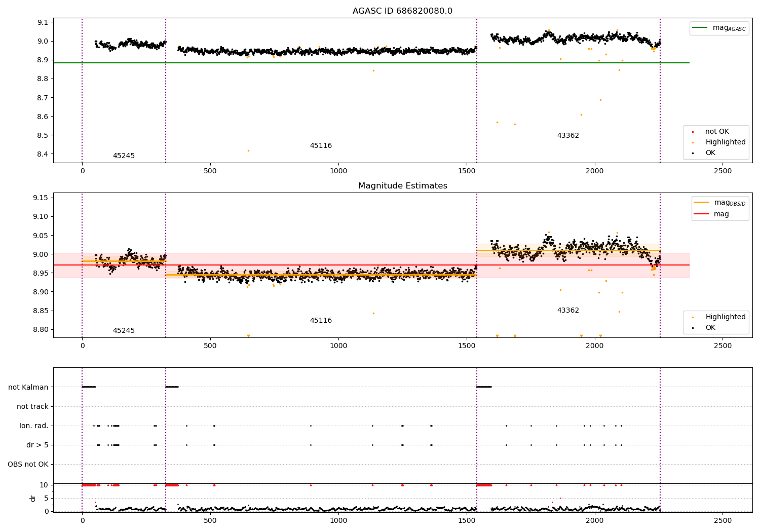
Task: Click the 9.00 y-axis tick label
Action: 41,254
